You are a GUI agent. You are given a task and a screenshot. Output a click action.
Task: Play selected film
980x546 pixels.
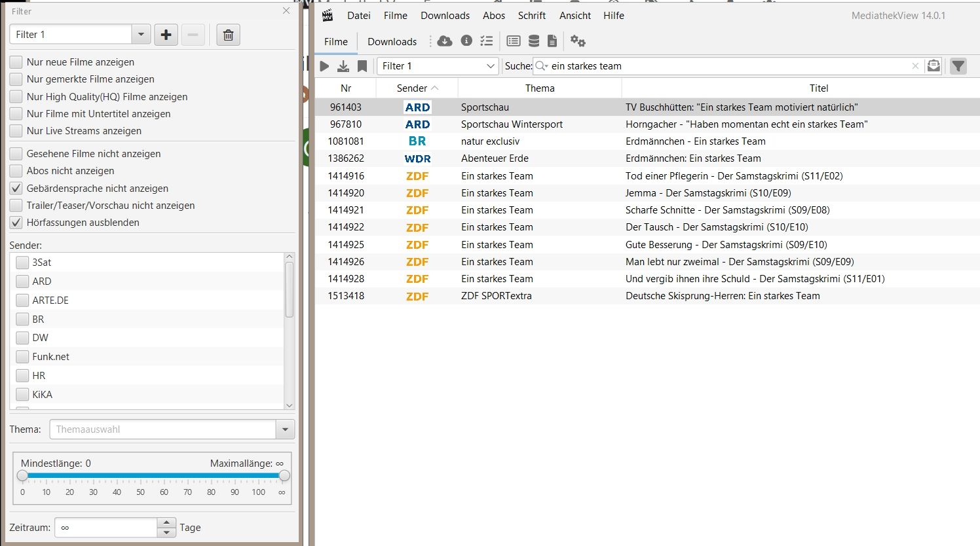[324, 66]
